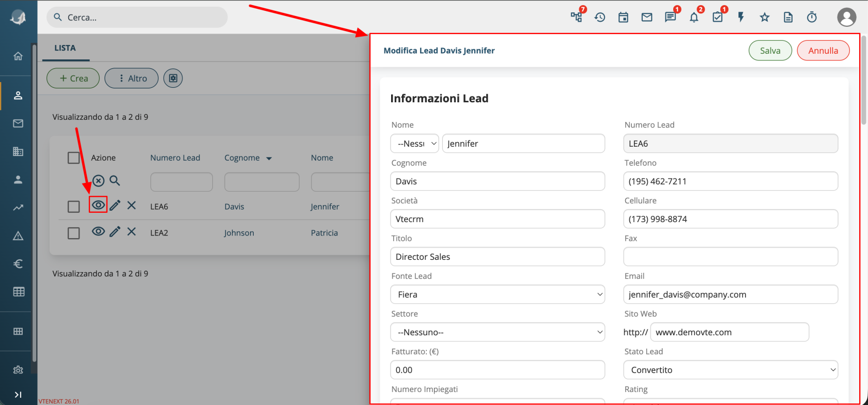The image size is (868, 405).
Task: Sort by Numero Lead column header
Action: pos(175,158)
